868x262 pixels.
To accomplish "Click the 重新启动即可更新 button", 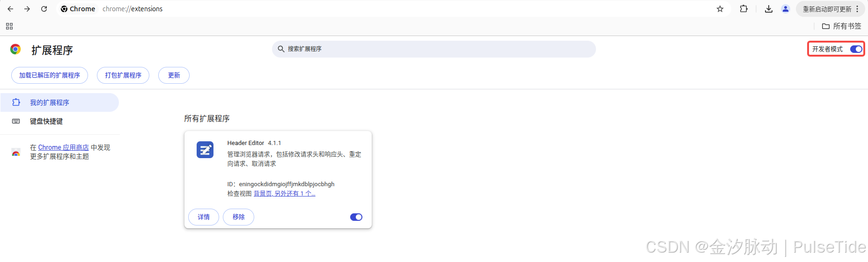I will [x=827, y=9].
